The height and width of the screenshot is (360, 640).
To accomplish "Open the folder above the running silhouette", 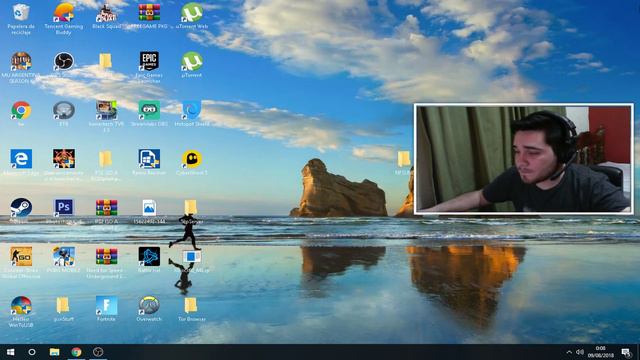I will 191,207.
